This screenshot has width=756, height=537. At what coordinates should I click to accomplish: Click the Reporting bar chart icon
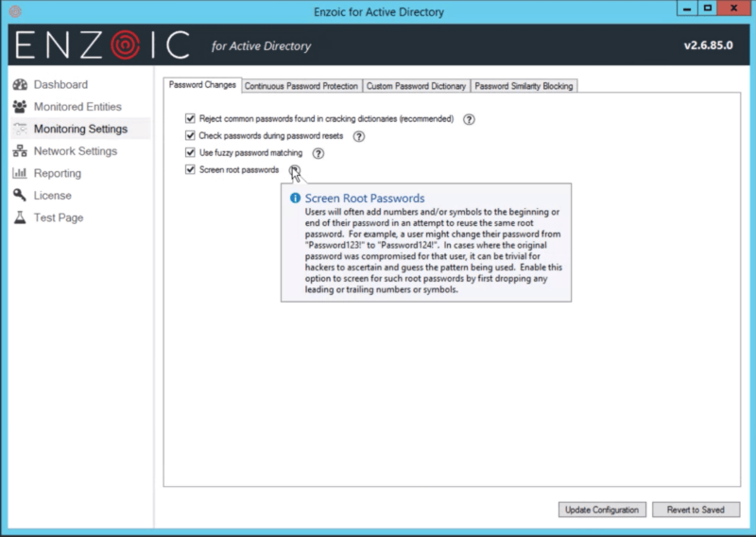[x=19, y=174]
